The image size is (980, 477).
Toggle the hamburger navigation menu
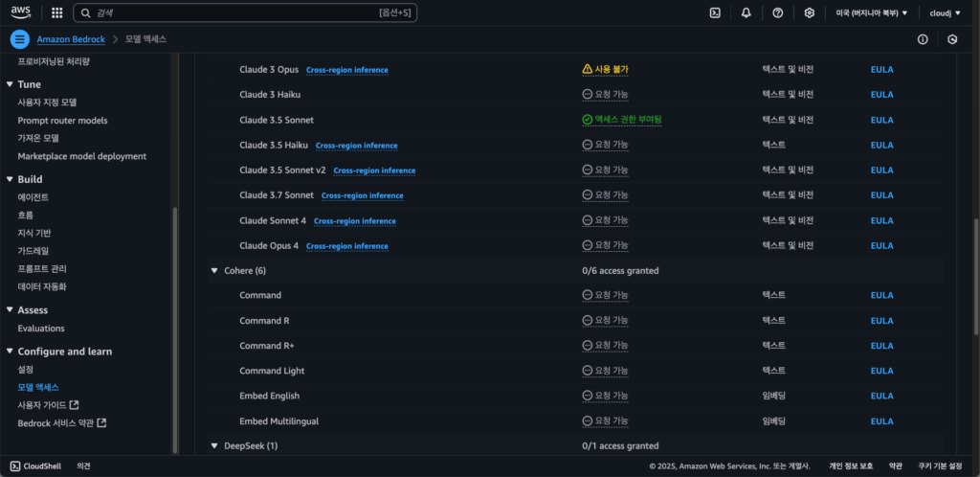pos(20,39)
